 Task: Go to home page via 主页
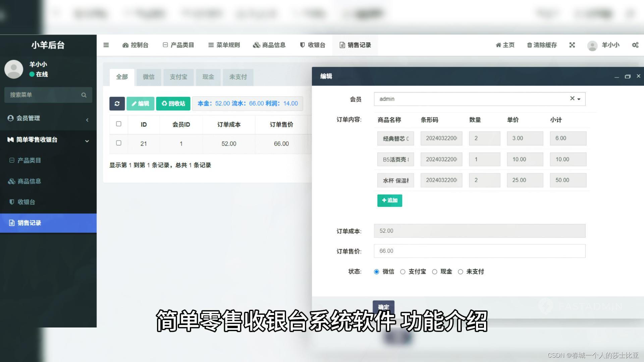click(505, 45)
